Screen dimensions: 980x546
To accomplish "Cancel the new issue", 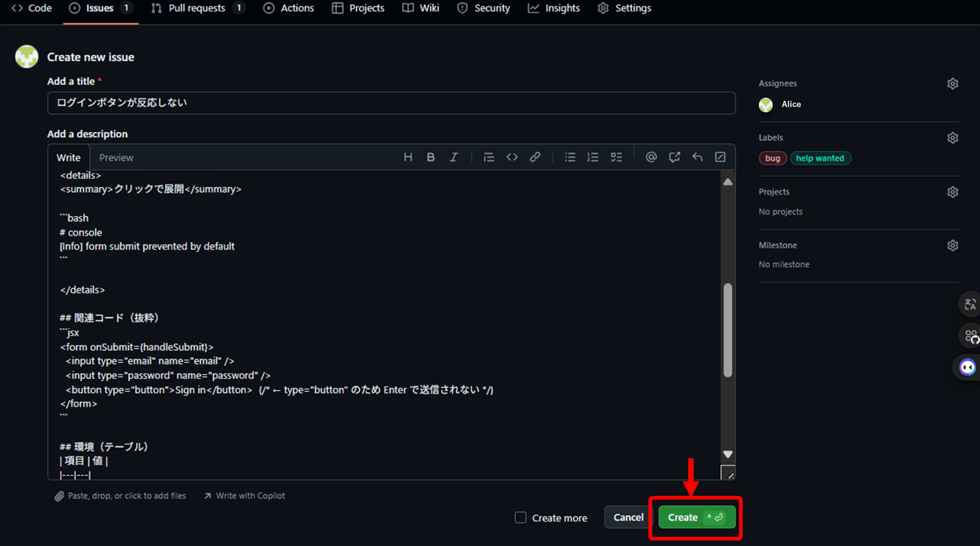I will (628, 517).
